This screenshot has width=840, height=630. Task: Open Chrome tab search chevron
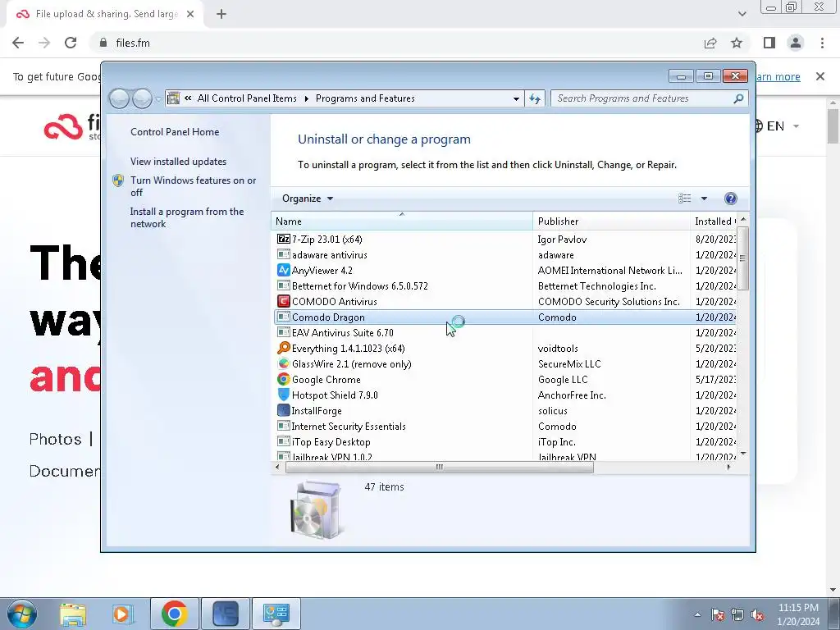(742, 14)
